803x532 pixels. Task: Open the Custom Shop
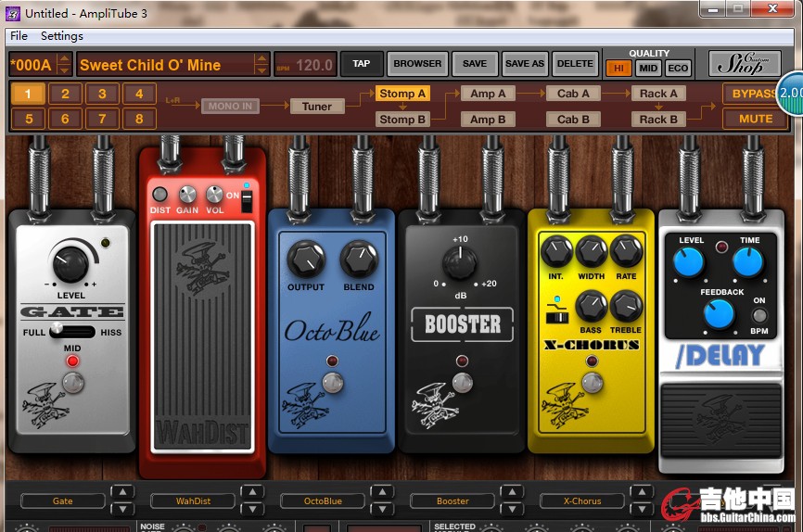(746, 64)
